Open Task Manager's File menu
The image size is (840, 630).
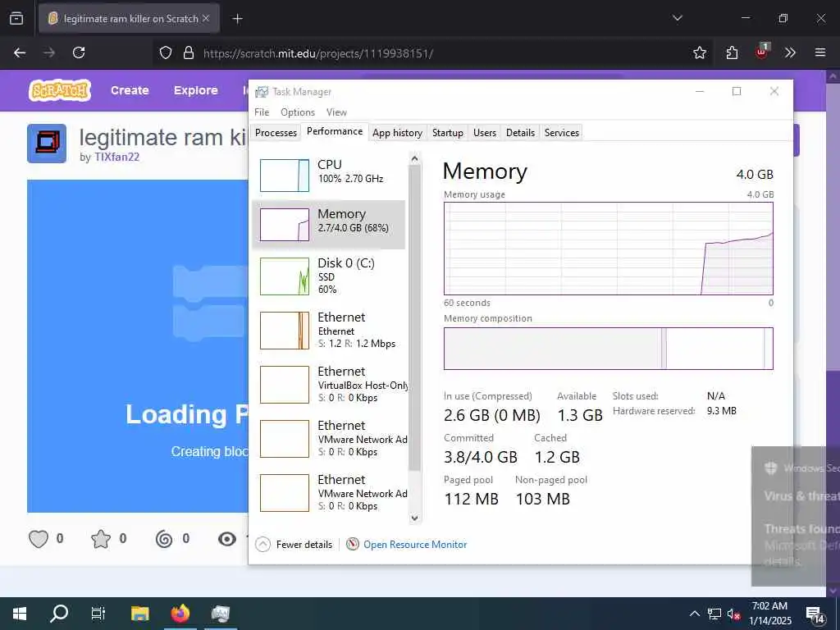262,112
